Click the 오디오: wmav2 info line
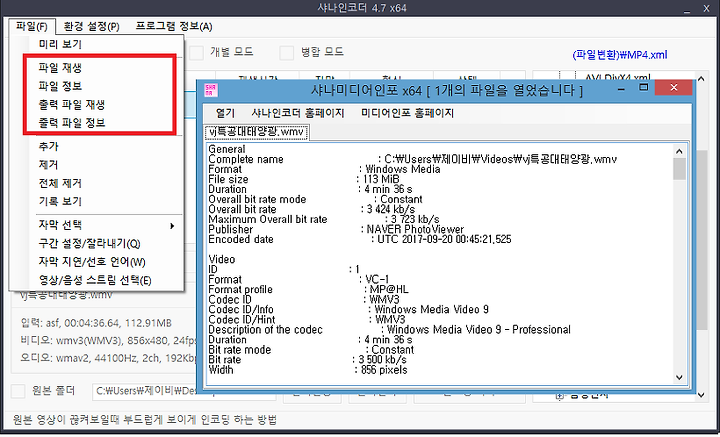Screen dimensions: 720x437 (x=108, y=358)
